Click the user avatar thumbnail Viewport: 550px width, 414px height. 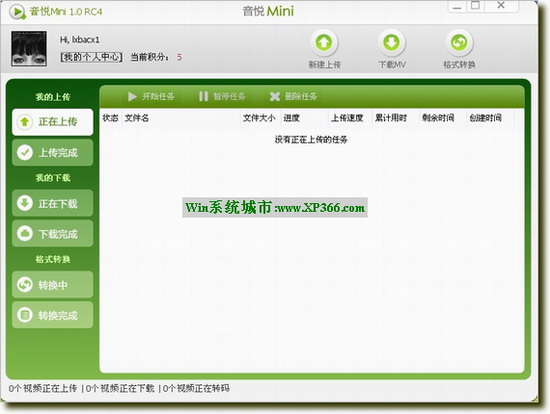click(29, 48)
